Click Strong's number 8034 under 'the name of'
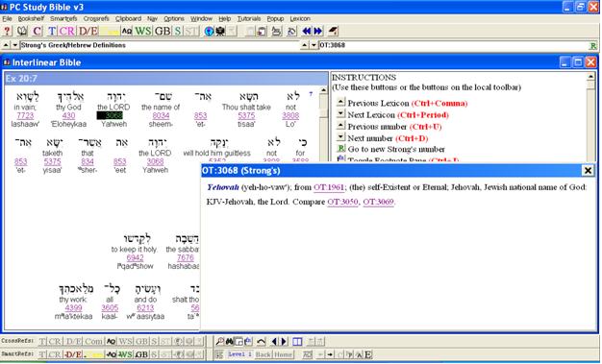This screenshot has width=602, height=364. click(161, 115)
